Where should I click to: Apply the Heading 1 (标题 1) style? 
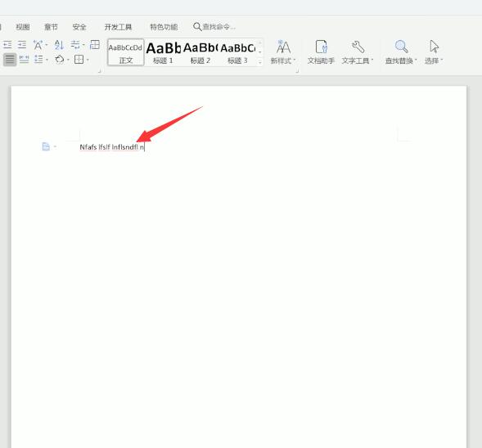click(x=163, y=52)
